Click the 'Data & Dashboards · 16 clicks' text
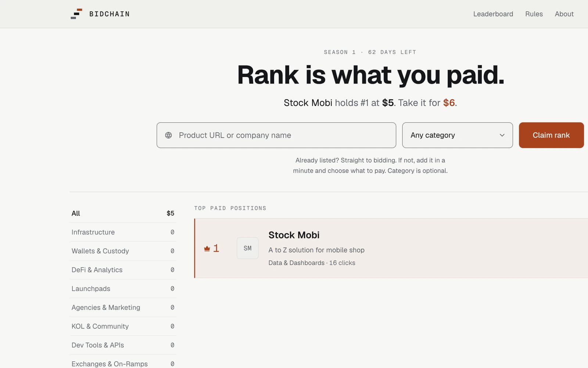Image resolution: width=588 pixels, height=368 pixels. 312,263
